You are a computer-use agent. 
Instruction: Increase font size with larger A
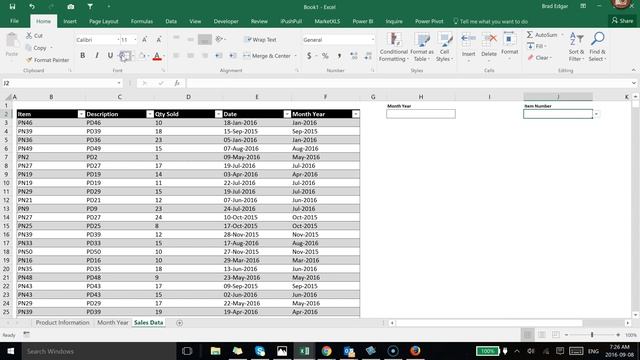(x=144, y=40)
